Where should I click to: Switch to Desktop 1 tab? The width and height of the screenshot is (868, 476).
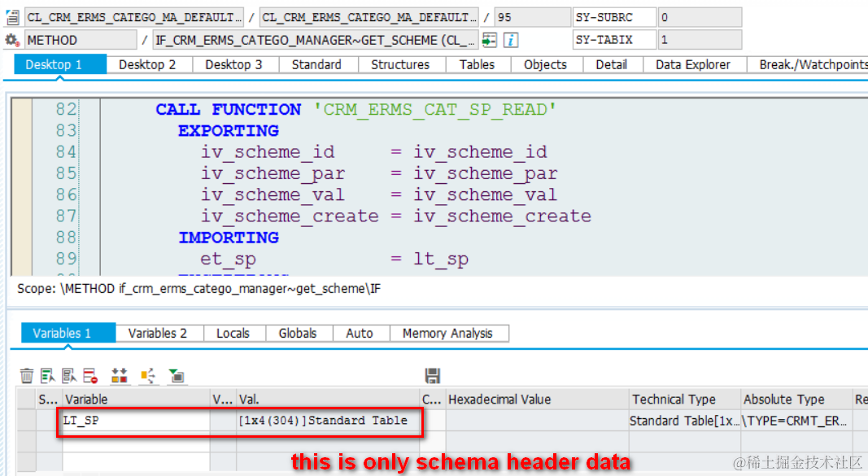tap(60, 65)
